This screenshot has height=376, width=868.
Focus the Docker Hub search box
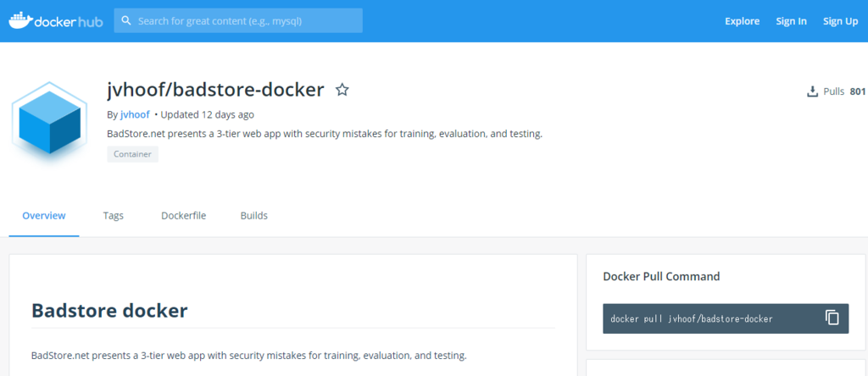[x=246, y=20]
